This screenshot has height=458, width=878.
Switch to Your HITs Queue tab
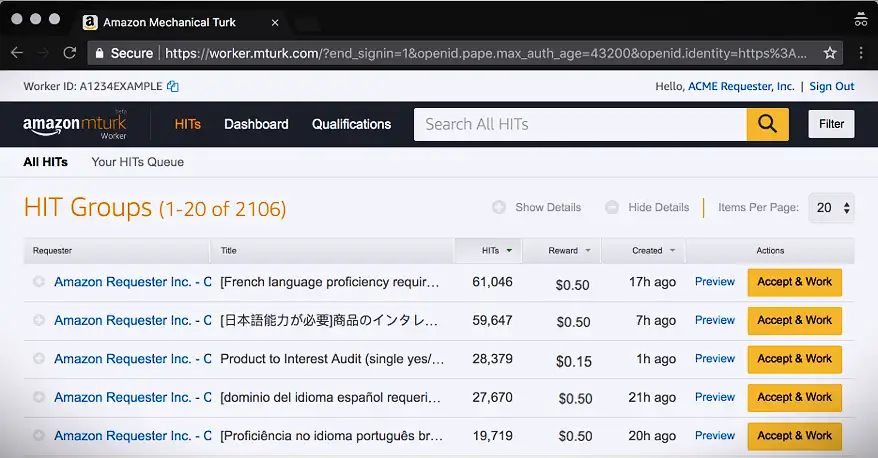(x=137, y=161)
